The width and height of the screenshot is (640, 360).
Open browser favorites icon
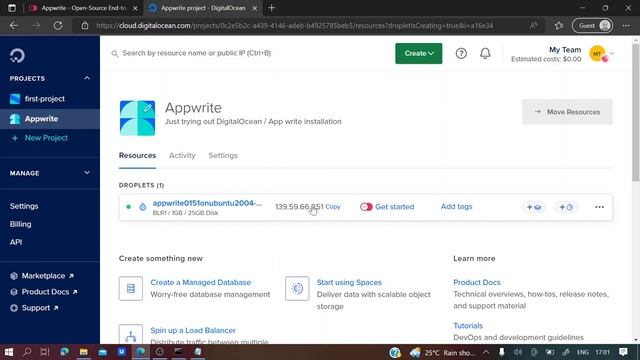[559, 26]
